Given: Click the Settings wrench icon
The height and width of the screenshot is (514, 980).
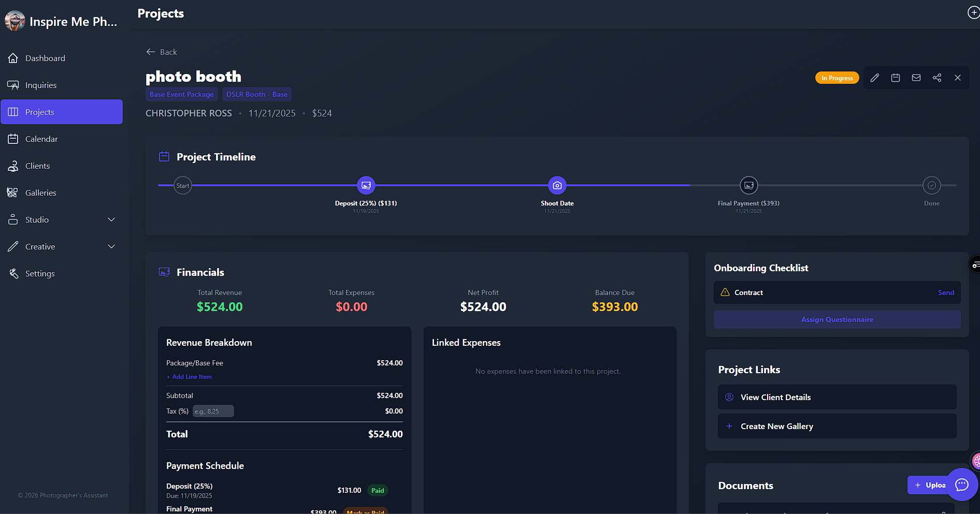Looking at the screenshot, I should [13, 273].
